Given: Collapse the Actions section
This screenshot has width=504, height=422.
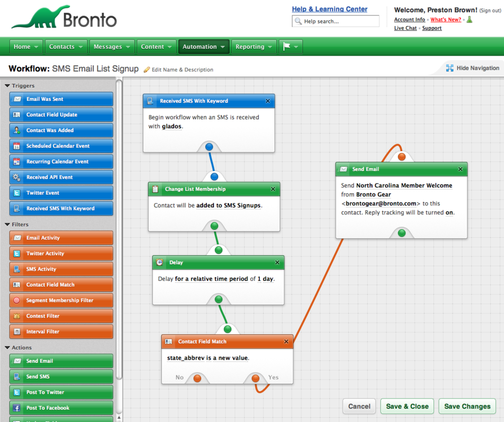Looking at the screenshot, I should click(x=7, y=348).
